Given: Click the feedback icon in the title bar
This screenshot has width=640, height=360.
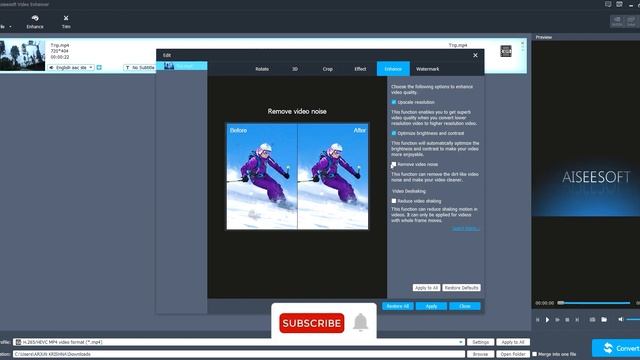Looking at the screenshot, I should (x=608, y=4).
